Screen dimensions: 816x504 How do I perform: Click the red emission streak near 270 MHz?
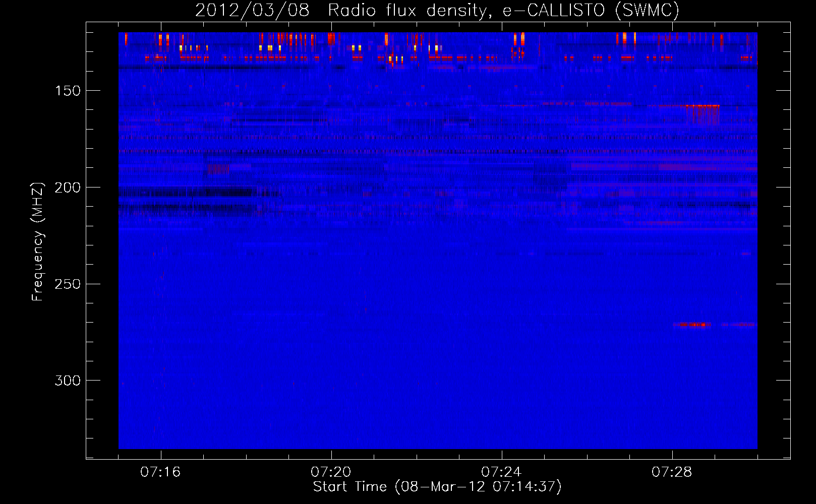pyautogui.click(x=692, y=325)
